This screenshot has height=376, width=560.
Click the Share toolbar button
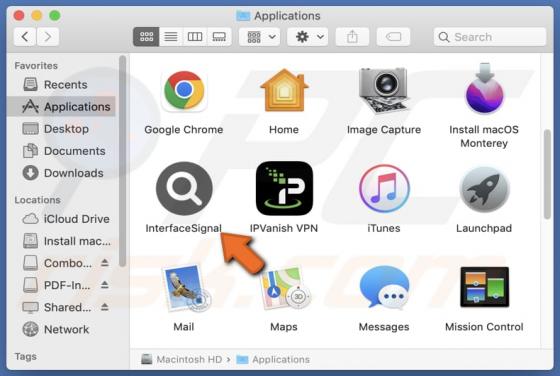pos(352,37)
